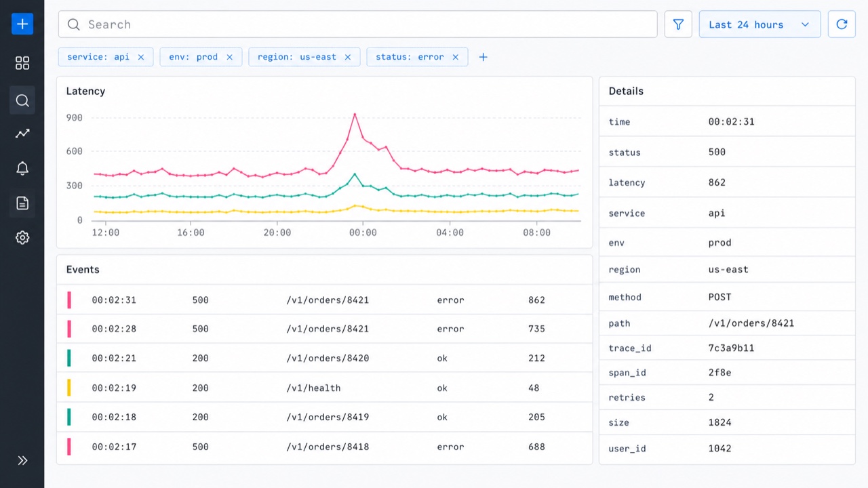Click the region: us-east chip label

297,57
